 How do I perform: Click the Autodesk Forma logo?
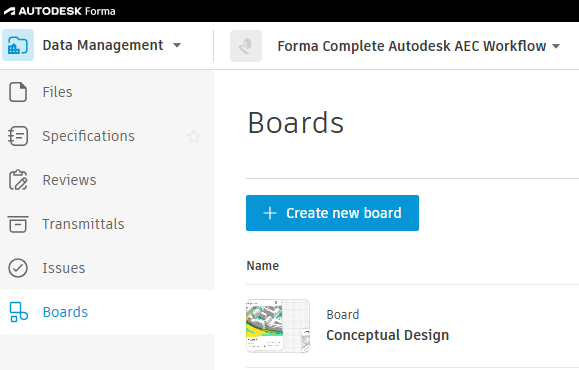tap(59, 11)
